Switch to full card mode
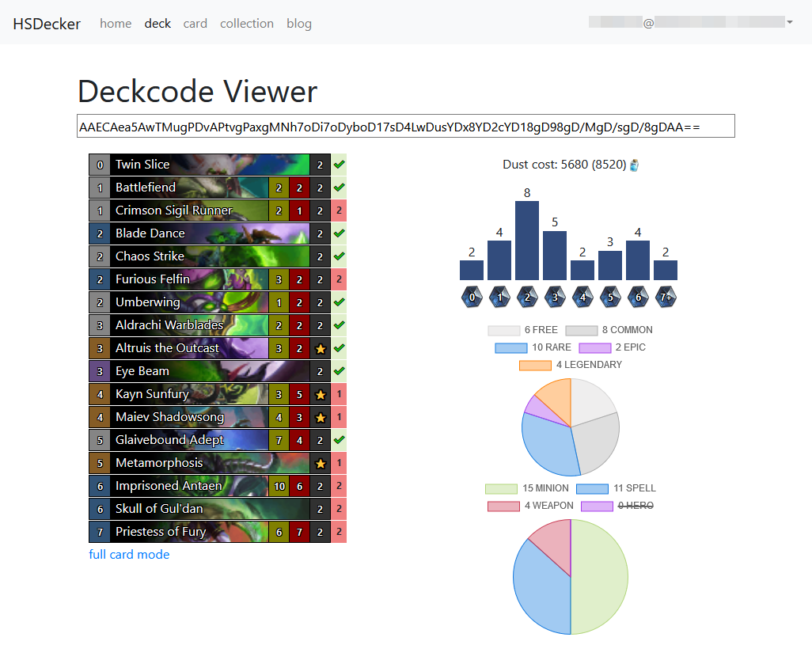 point(129,555)
